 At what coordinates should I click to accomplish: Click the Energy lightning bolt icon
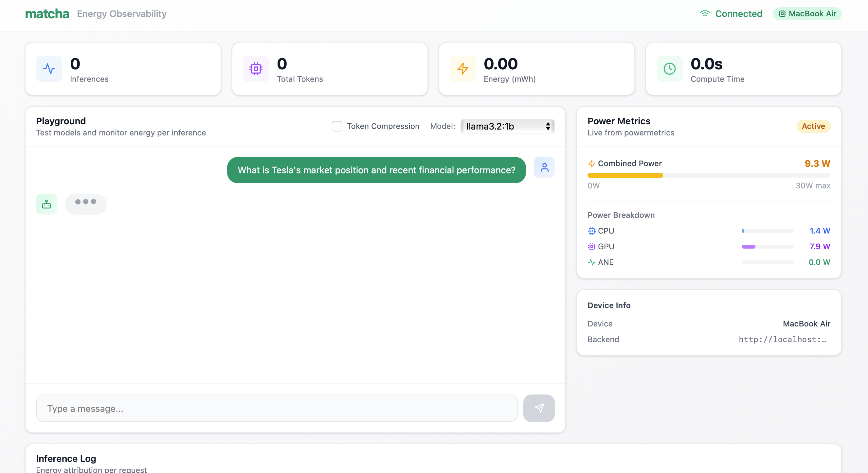tap(463, 69)
